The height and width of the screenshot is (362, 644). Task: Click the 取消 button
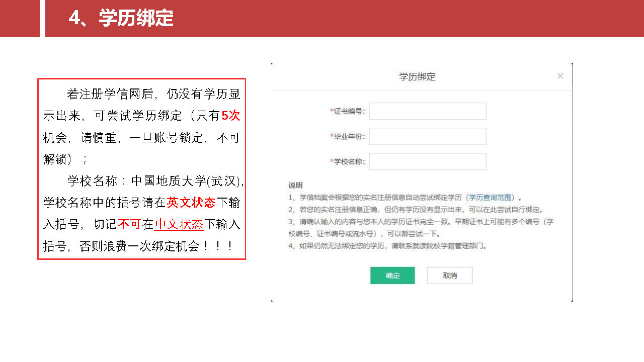pos(450,276)
